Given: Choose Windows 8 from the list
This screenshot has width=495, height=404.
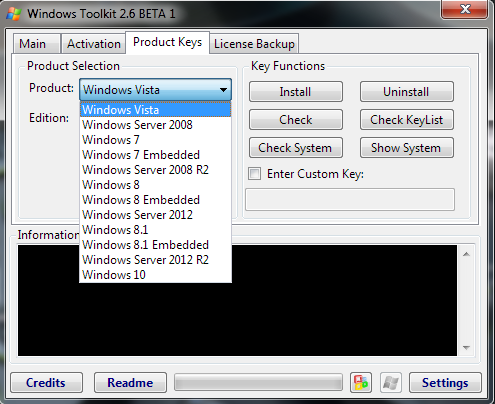Looking at the screenshot, I should tap(155, 185).
